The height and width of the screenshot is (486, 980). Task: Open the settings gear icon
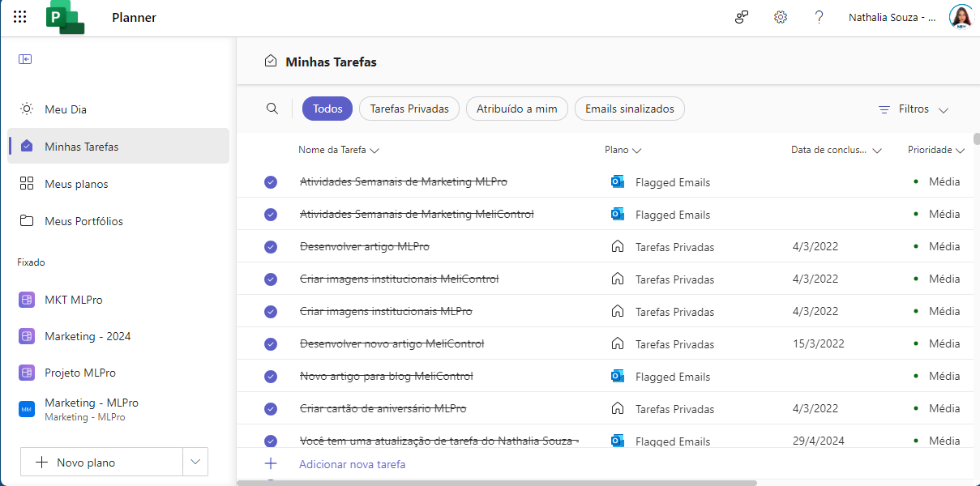click(781, 17)
